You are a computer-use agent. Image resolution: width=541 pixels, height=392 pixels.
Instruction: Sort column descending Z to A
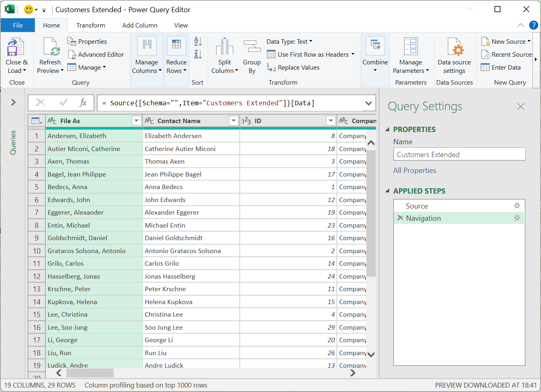(198, 54)
